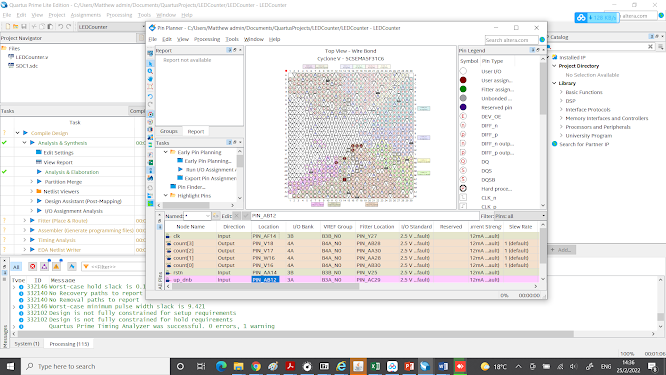Click the confirm checkmark beside Edit field

pos(246,216)
